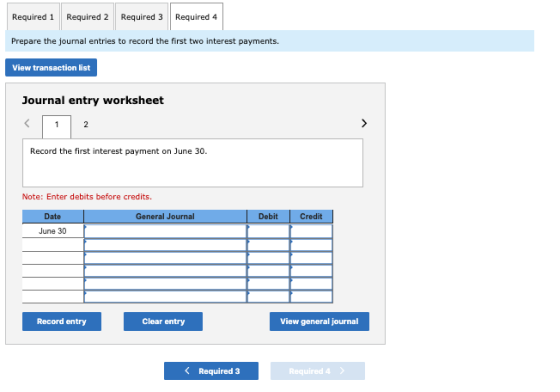Open View general journal
This screenshot has width=560, height=392.
(x=319, y=321)
